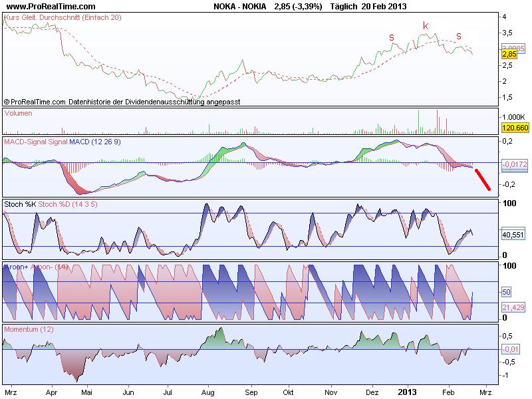Click the Nov month label on the time axis
The width and height of the screenshot is (532, 399).
point(331,392)
